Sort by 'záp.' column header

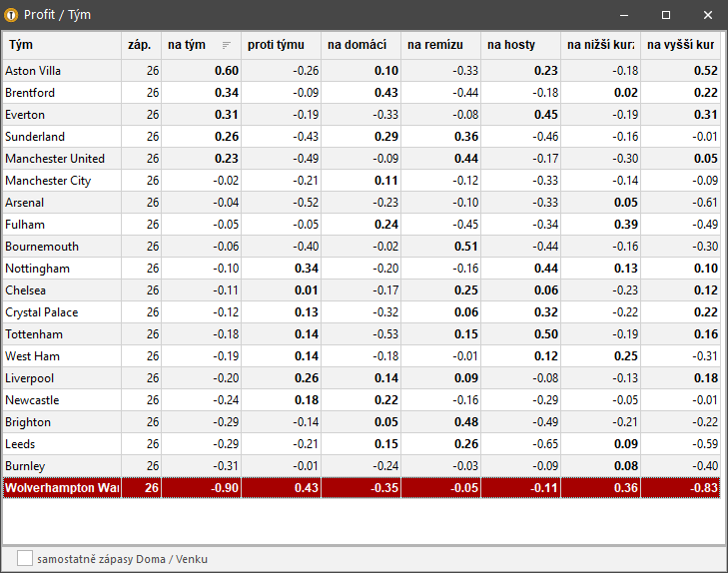point(140,45)
